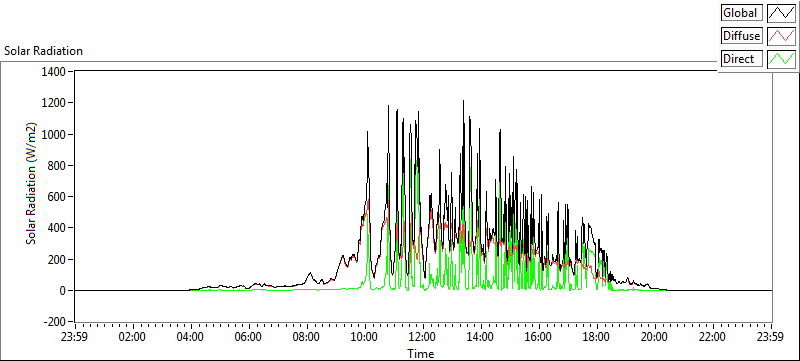This screenshot has width=800, height=361.
Task: Click the Direct plot legend line icon
Action: [781, 59]
